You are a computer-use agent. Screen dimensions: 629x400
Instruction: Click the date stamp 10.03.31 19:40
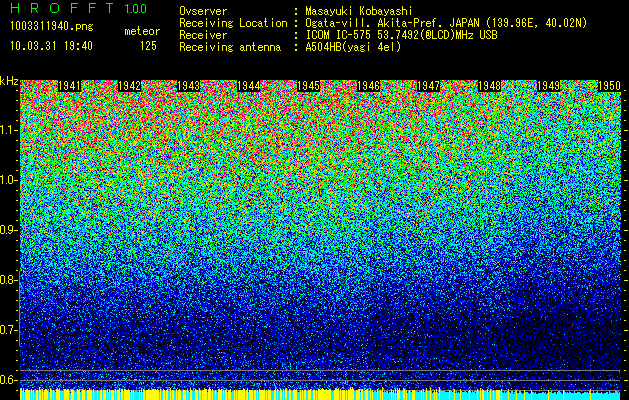pyautogui.click(x=51, y=46)
